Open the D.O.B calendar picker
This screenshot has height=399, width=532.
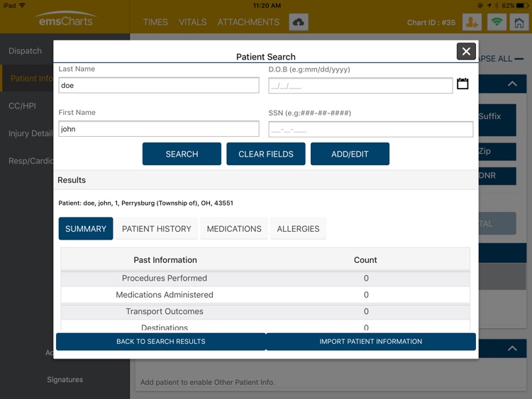pyautogui.click(x=462, y=84)
